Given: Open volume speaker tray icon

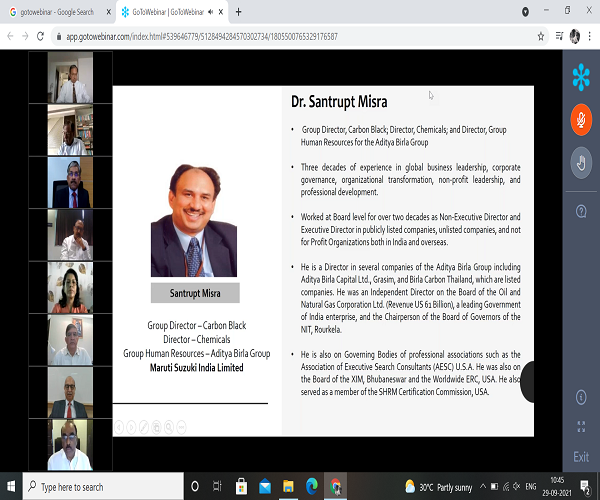Looking at the screenshot, I should pos(517,487).
